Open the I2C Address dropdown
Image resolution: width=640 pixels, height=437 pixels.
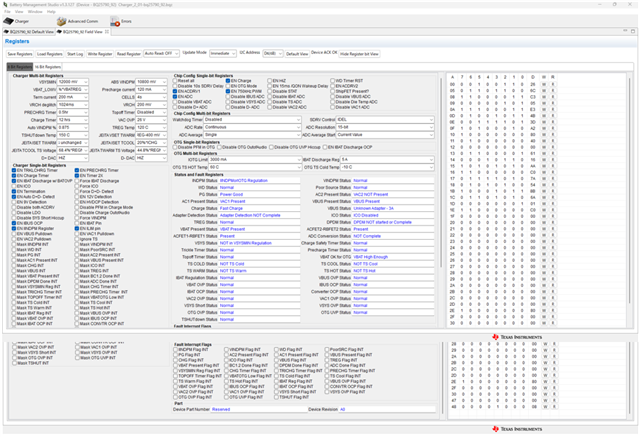point(273,53)
